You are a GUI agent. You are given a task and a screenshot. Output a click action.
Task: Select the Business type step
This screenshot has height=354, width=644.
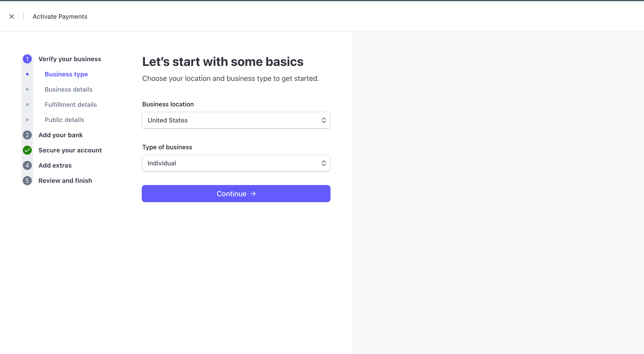coord(66,74)
